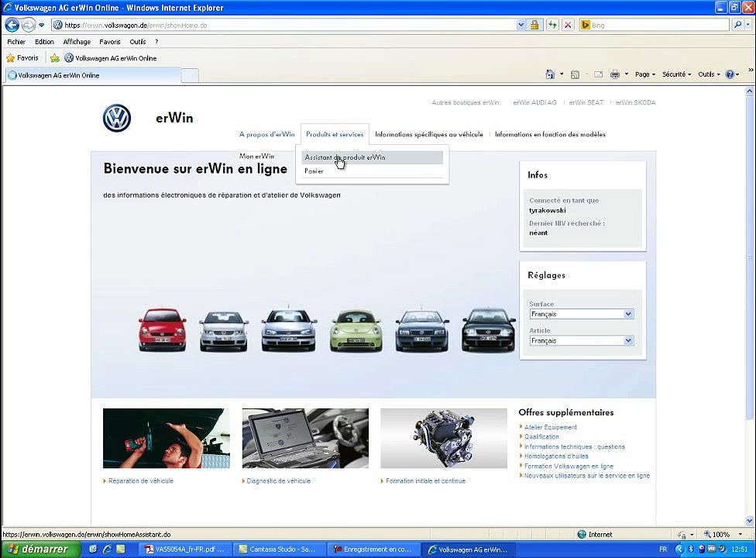
Task: Open the Sécurité command dropdown
Action: click(676, 74)
